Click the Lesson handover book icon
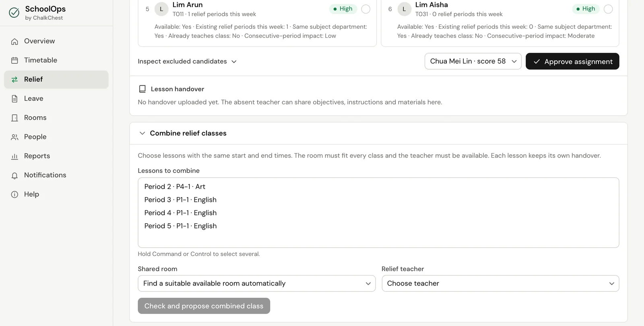 click(x=142, y=89)
